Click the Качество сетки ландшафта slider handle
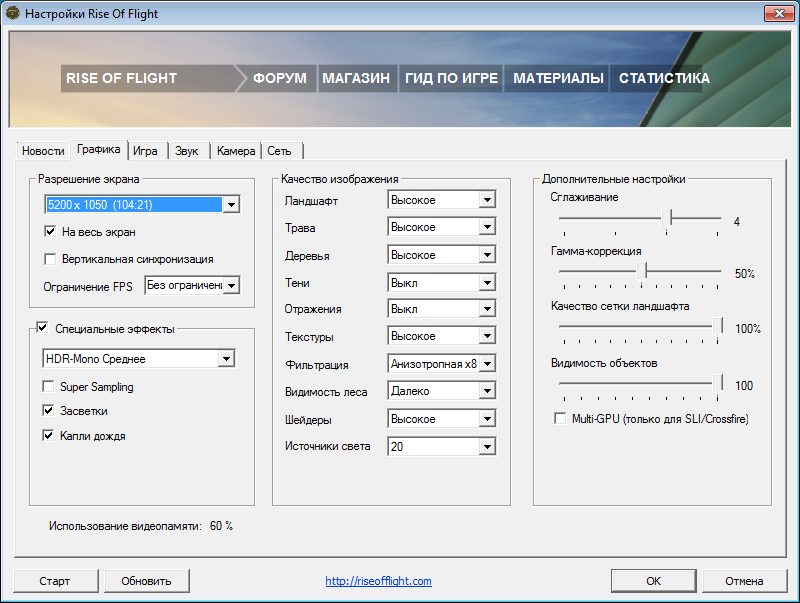 pyautogui.click(x=718, y=327)
